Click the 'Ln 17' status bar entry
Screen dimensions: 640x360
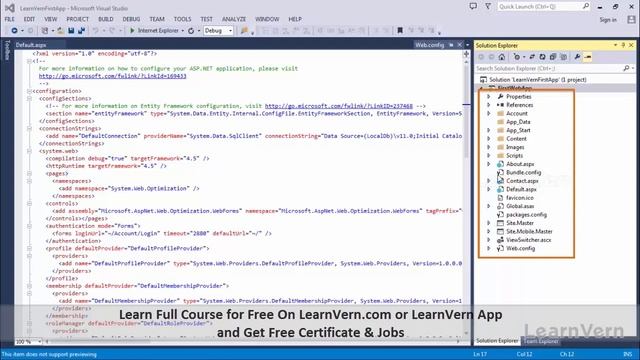pos(480,354)
